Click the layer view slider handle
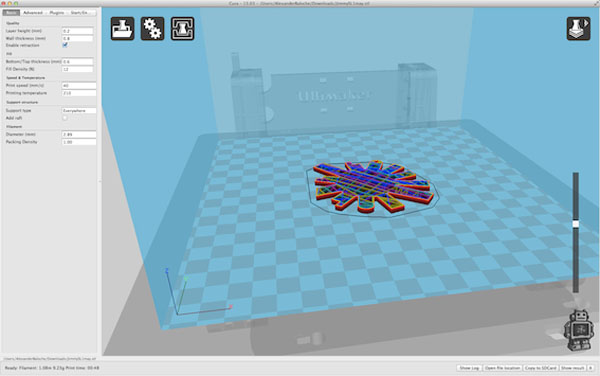 click(x=576, y=224)
